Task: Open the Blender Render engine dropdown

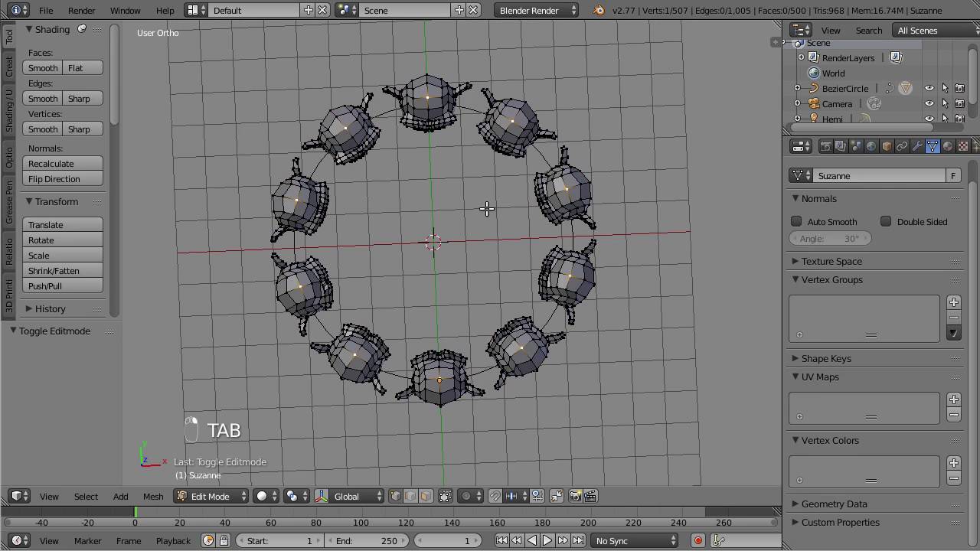Action: [537, 11]
